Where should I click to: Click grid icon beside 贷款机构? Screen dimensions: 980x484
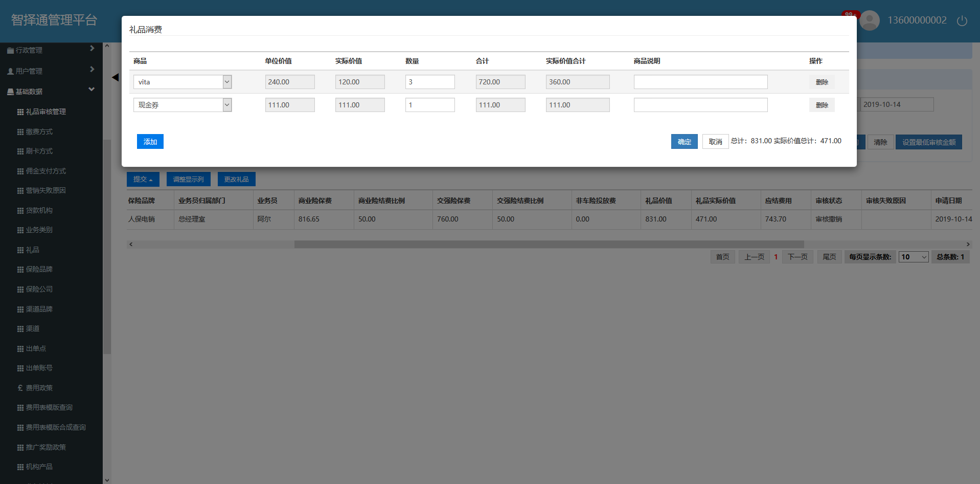coord(20,211)
